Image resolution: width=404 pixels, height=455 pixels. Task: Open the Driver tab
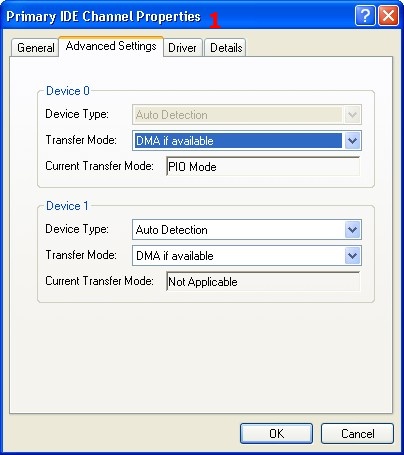click(x=182, y=48)
